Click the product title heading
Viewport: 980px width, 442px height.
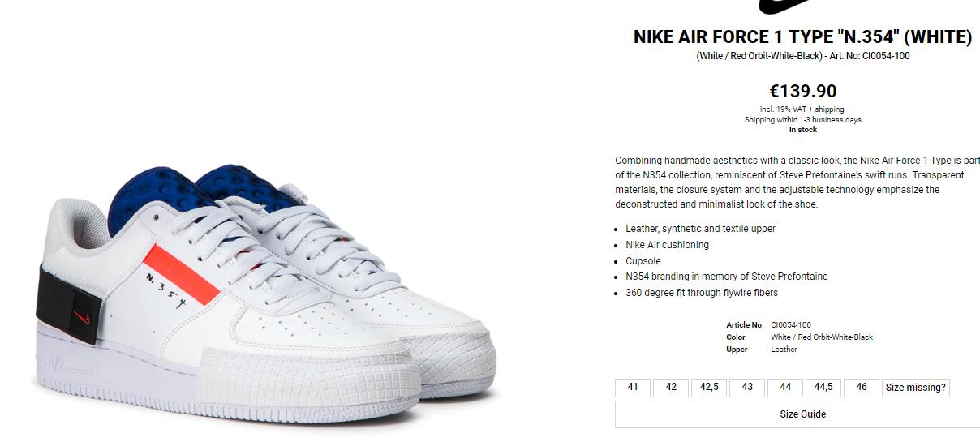(x=802, y=37)
